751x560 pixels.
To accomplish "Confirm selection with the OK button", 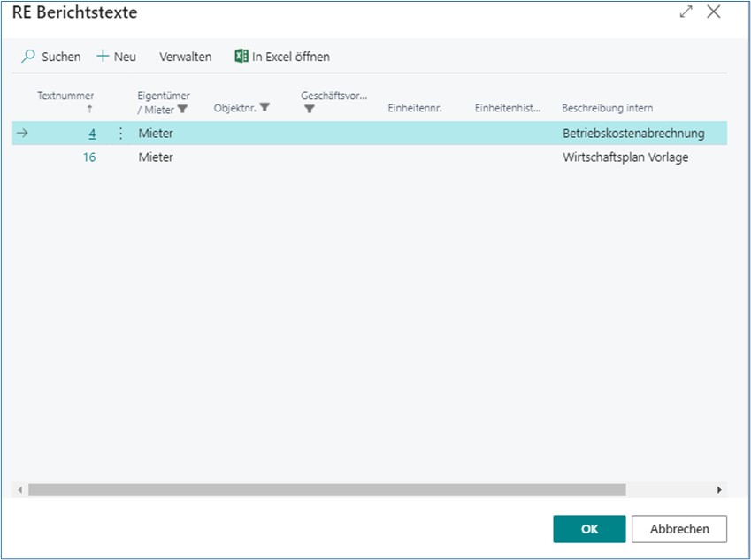I will pos(589,529).
